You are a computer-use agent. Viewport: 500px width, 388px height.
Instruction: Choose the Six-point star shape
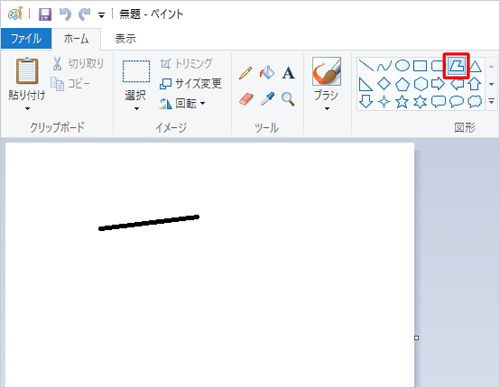click(420, 102)
